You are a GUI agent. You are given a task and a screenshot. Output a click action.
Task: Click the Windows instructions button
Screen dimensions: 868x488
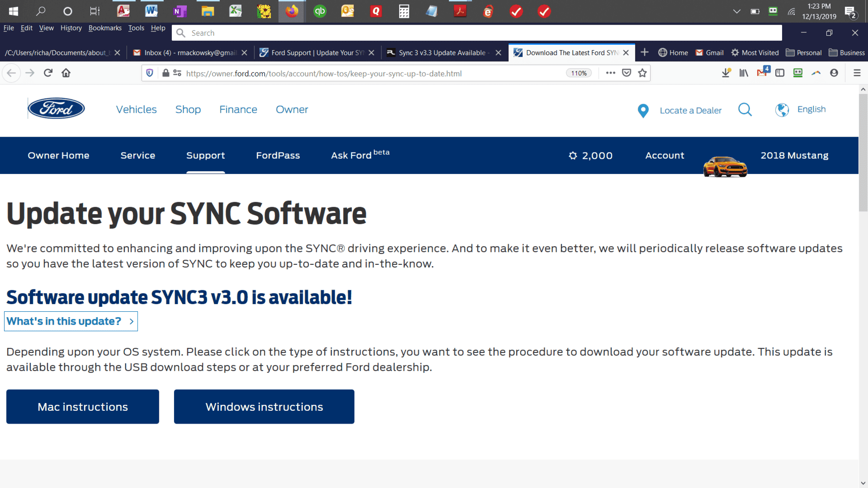[x=264, y=406]
